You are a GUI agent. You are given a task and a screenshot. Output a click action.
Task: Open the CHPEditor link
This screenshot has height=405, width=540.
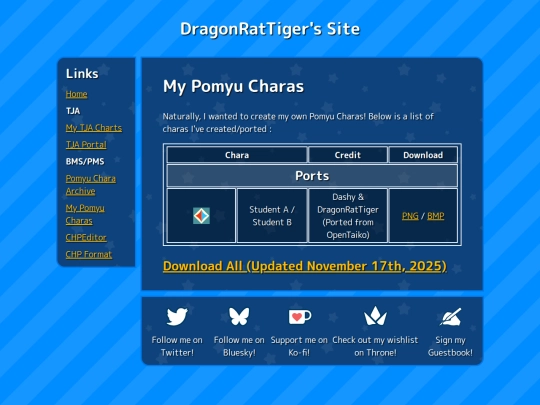coord(86,237)
